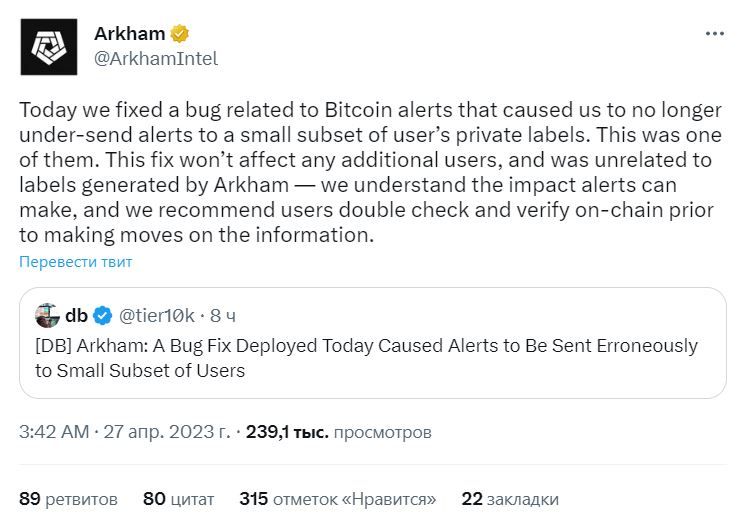Open the 89 ретвитов list
The width and height of the screenshot is (747, 526).
click(68, 499)
